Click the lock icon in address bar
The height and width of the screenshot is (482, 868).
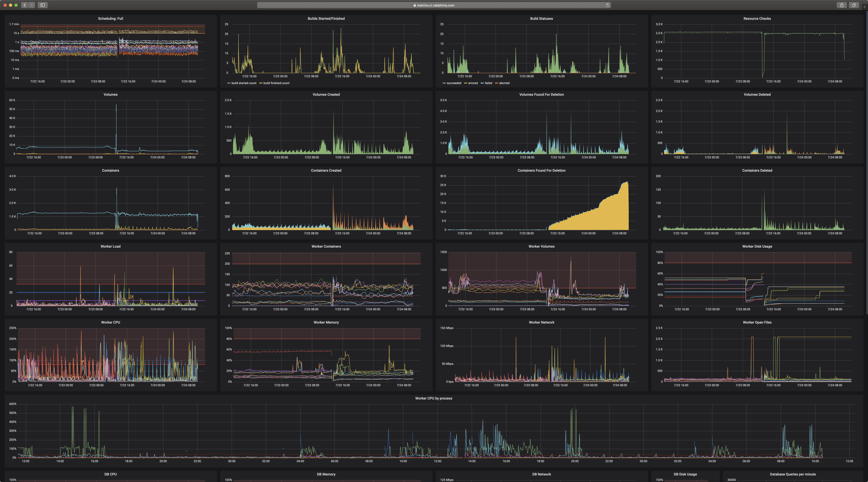coord(415,5)
